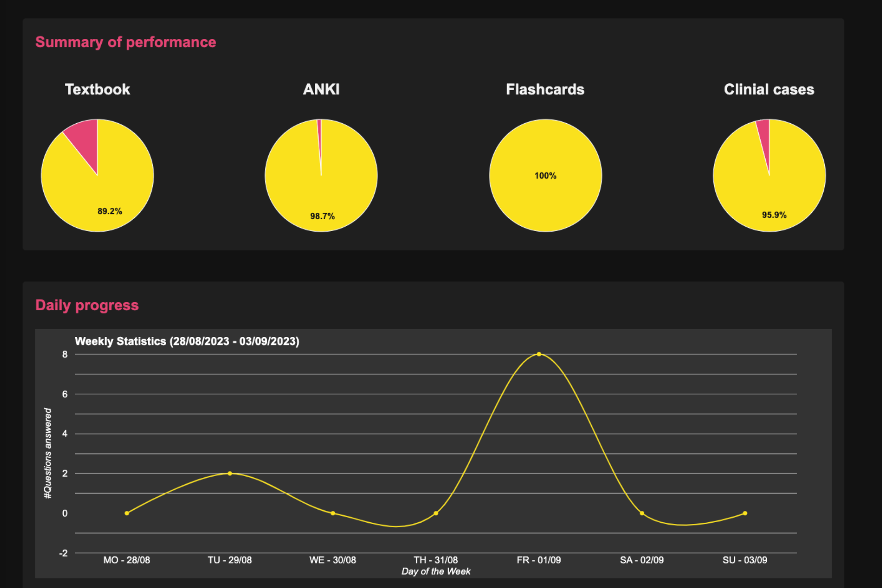
Task: Click the 'SU - 03/09' axis label
Action: [x=745, y=560]
